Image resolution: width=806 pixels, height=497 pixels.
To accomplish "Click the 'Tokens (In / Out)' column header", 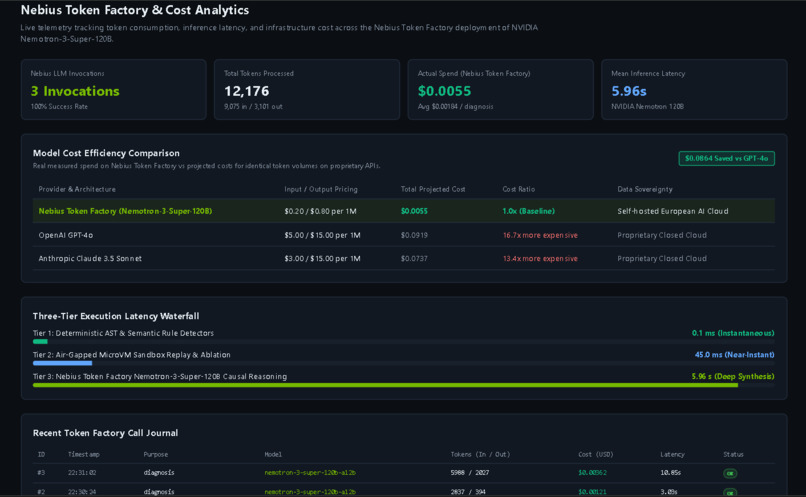I will [x=480, y=454].
